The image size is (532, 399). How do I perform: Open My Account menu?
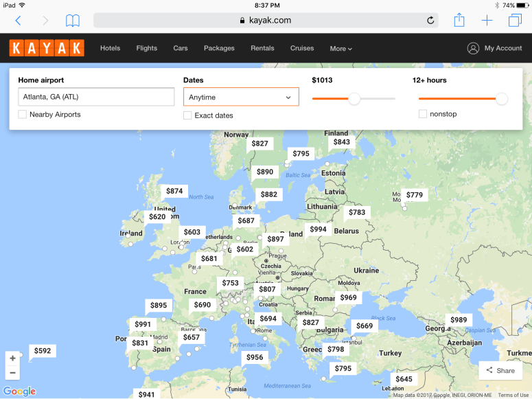click(494, 48)
